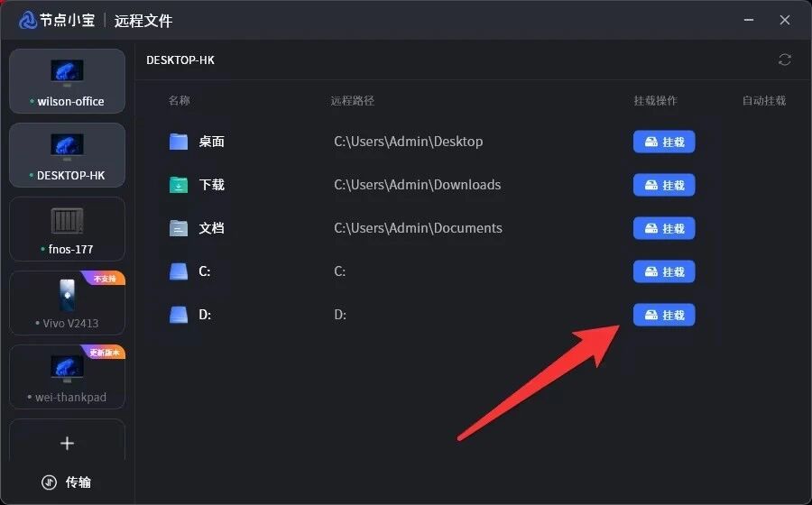The width and height of the screenshot is (812, 505).
Task: Click the path C:\Users\Admin\Desktop
Action: click(x=409, y=142)
